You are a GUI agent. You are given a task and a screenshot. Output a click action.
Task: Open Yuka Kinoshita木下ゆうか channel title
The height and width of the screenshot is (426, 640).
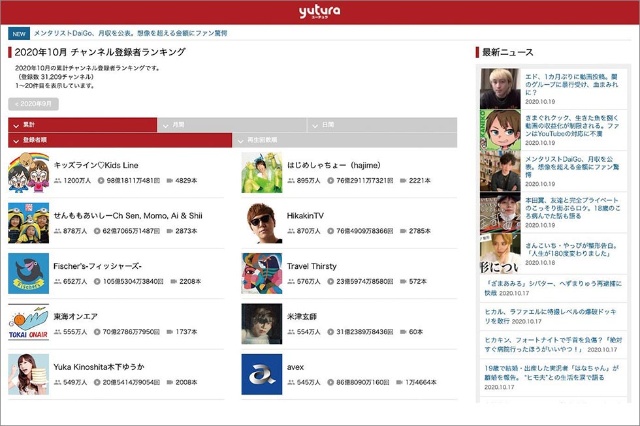point(99,367)
